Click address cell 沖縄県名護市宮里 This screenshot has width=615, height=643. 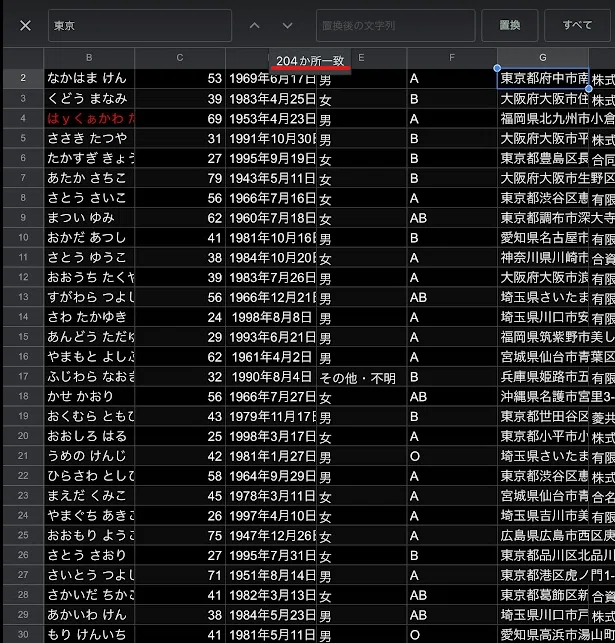[x=556, y=397]
